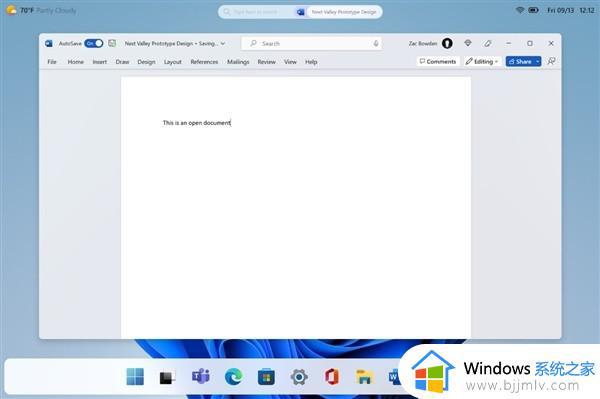Viewport: 600px width, 399px height.
Task: Open Microsoft Edge from the taskbar
Action: 233,377
